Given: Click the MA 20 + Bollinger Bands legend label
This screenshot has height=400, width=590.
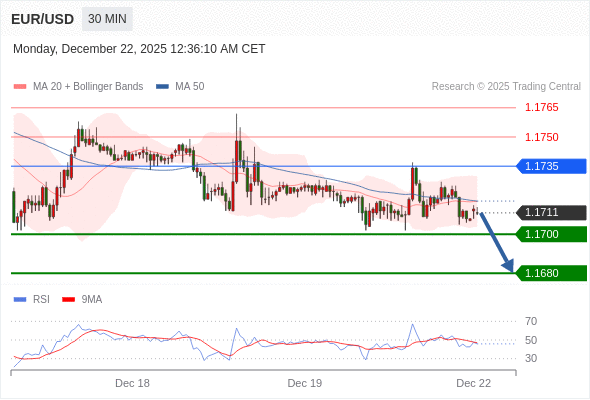Looking at the screenshot, I should [x=88, y=87].
